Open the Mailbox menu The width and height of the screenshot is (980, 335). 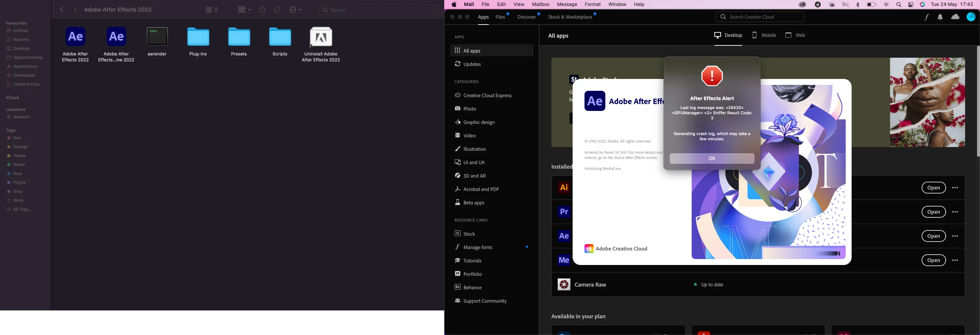tap(541, 4)
